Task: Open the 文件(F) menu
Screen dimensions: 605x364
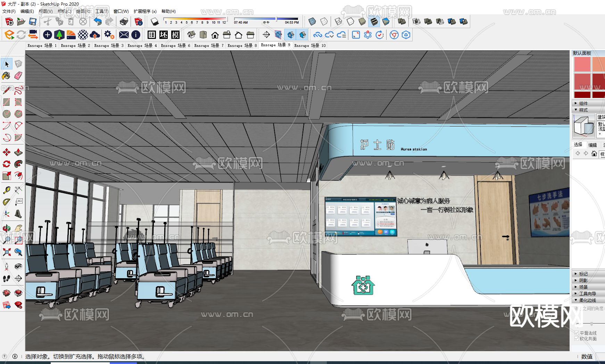Action: (x=9, y=11)
